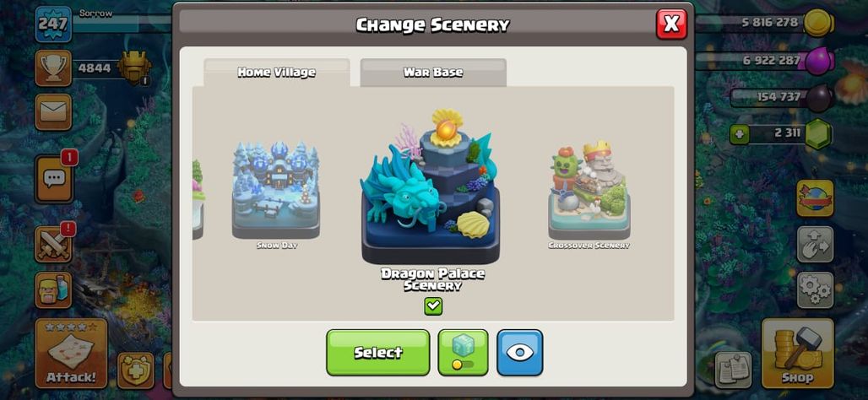Open the crossed swords war icon
The height and width of the screenshot is (400, 868).
tap(54, 244)
